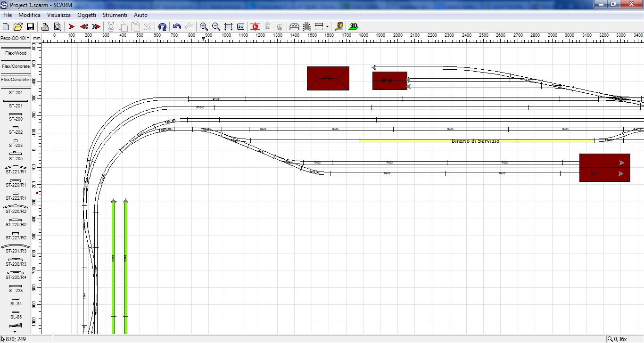Select the ST-203 track piece
Image resolution: width=644 pixels, height=343 pixels.
16,143
